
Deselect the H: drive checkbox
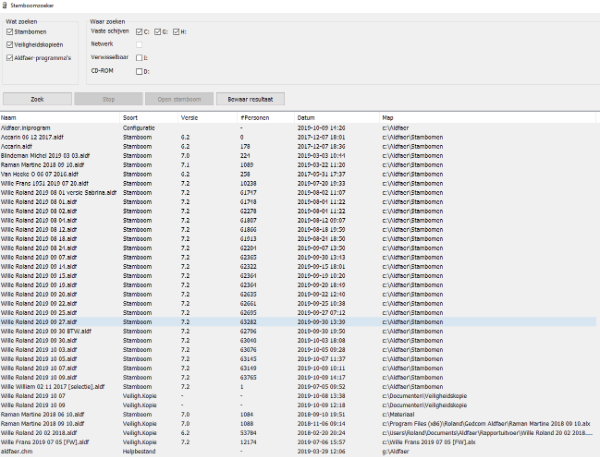(176, 32)
